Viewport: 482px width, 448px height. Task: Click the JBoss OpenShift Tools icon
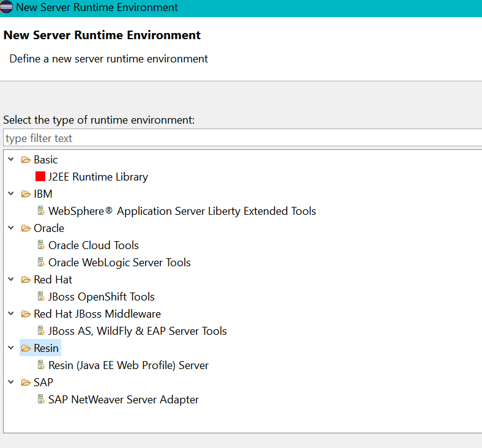click(41, 296)
